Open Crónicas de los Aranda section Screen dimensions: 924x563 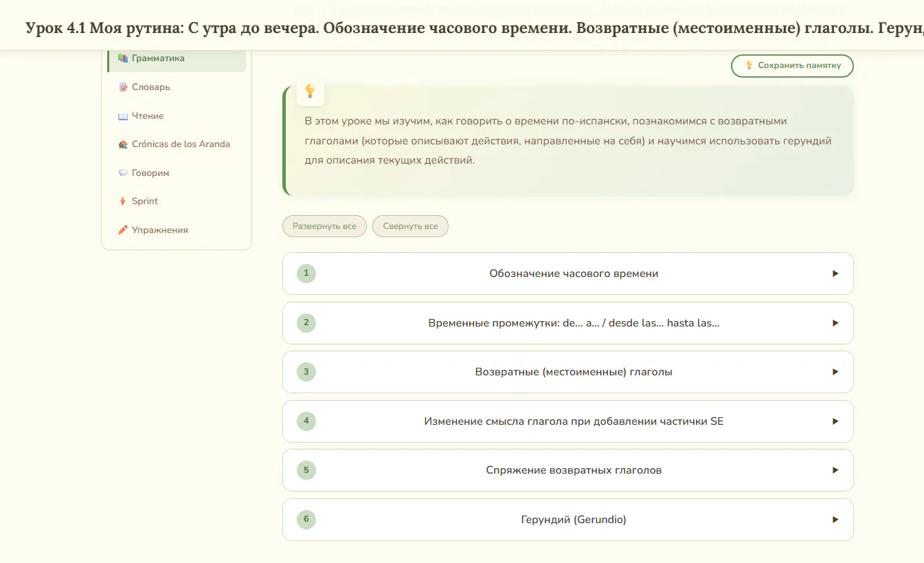[x=177, y=144]
